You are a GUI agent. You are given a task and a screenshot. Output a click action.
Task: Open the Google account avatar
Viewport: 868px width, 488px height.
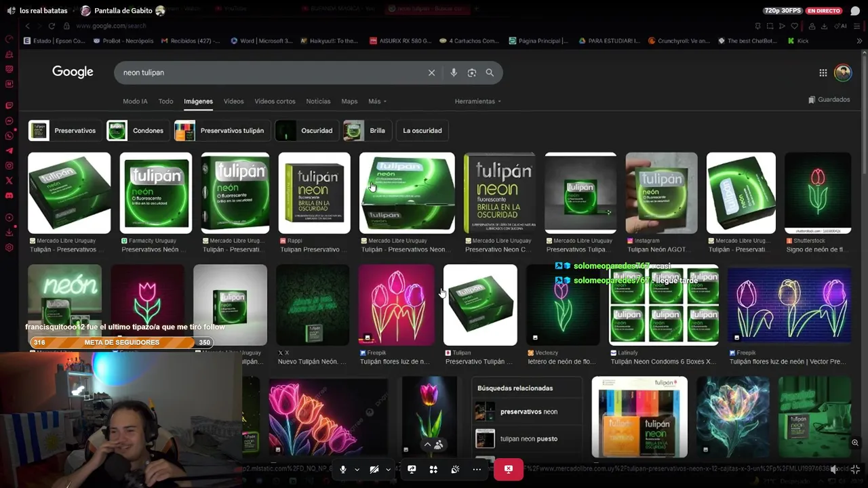[x=843, y=73]
